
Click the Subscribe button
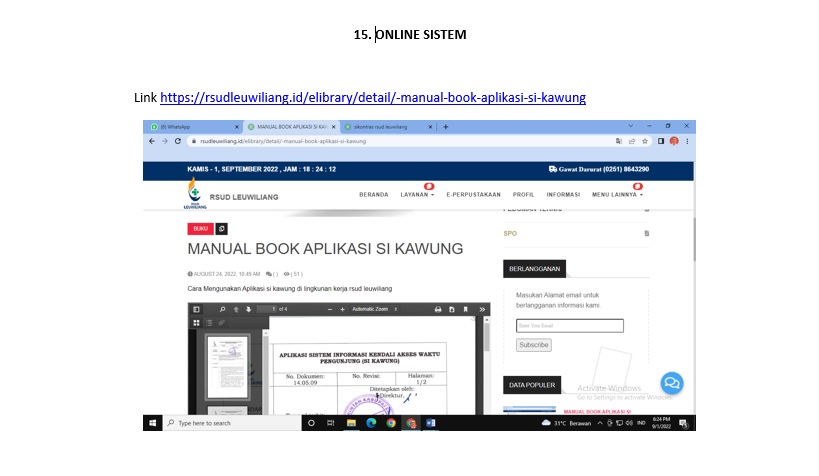534,345
